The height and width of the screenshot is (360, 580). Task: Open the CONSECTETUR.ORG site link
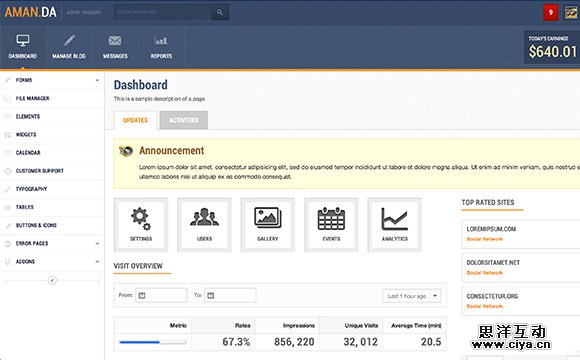pyautogui.click(x=492, y=296)
